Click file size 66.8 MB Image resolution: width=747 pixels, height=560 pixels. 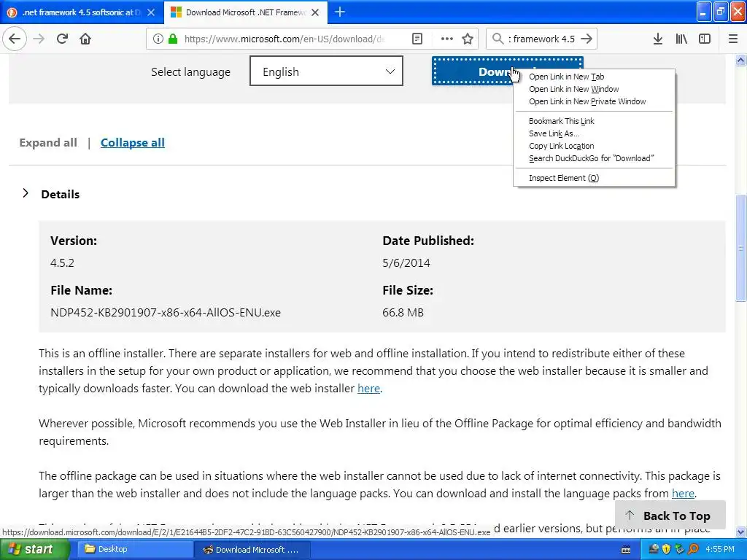tap(403, 312)
